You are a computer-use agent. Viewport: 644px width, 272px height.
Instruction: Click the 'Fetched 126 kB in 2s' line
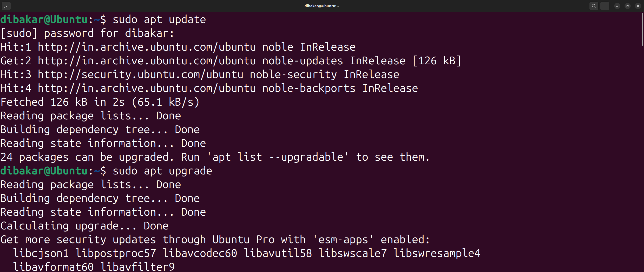coord(100,102)
